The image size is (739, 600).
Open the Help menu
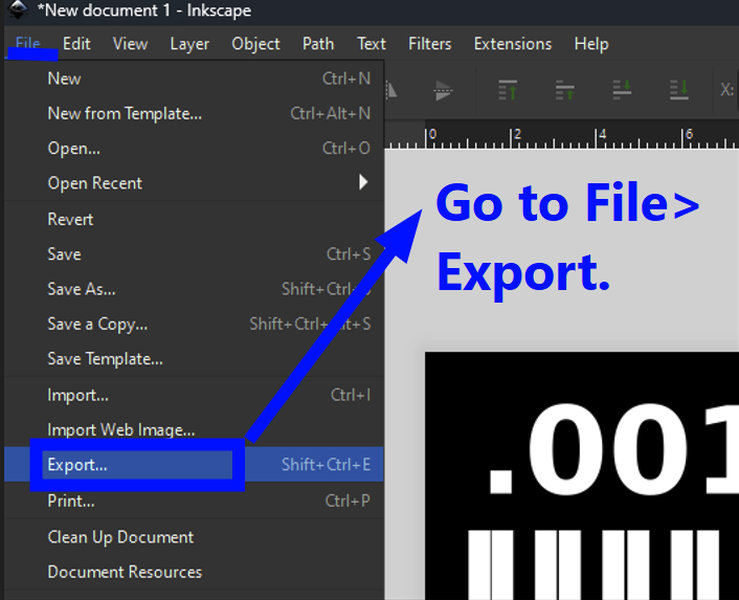pyautogui.click(x=591, y=44)
